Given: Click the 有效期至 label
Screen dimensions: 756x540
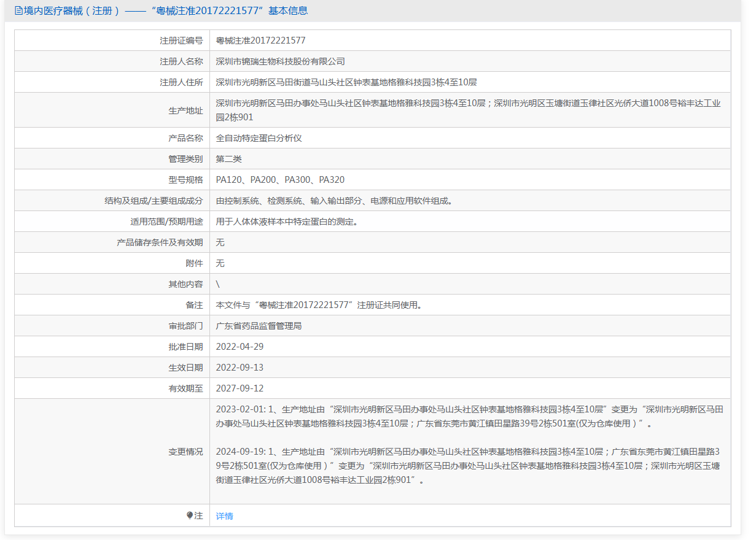Looking at the screenshot, I should (x=185, y=388).
